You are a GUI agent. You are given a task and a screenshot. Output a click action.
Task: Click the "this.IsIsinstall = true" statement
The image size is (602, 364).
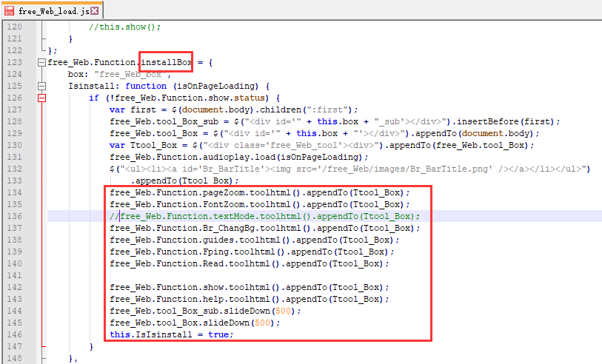pyautogui.click(x=170, y=334)
